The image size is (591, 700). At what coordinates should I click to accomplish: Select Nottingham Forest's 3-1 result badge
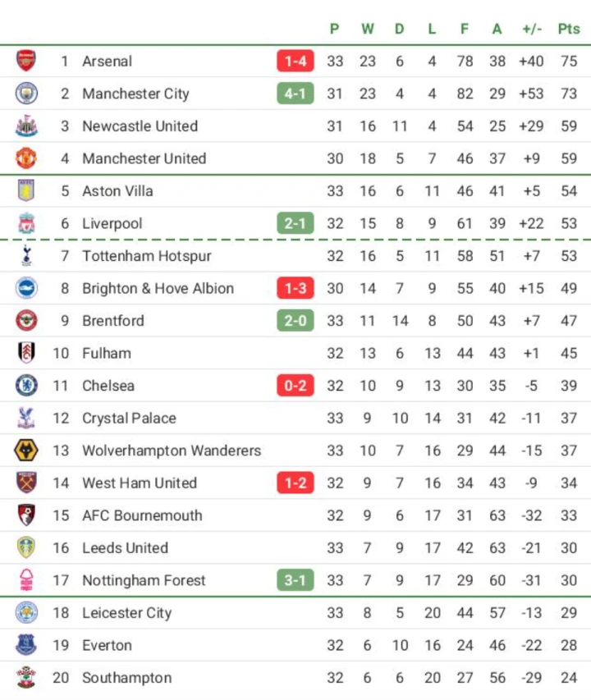point(295,580)
